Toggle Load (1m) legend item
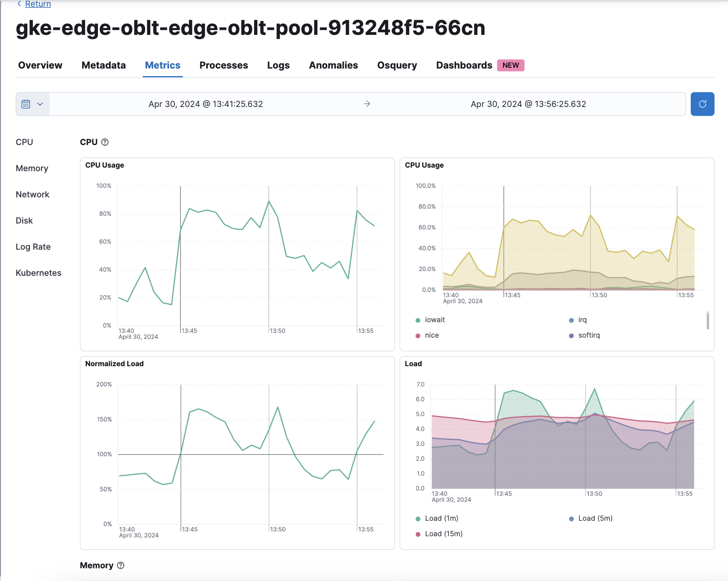 437,518
